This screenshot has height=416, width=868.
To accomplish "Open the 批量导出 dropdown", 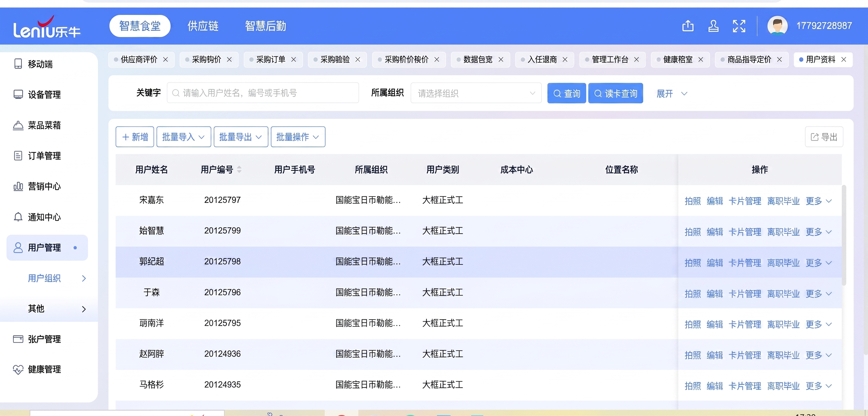I will coord(241,137).
